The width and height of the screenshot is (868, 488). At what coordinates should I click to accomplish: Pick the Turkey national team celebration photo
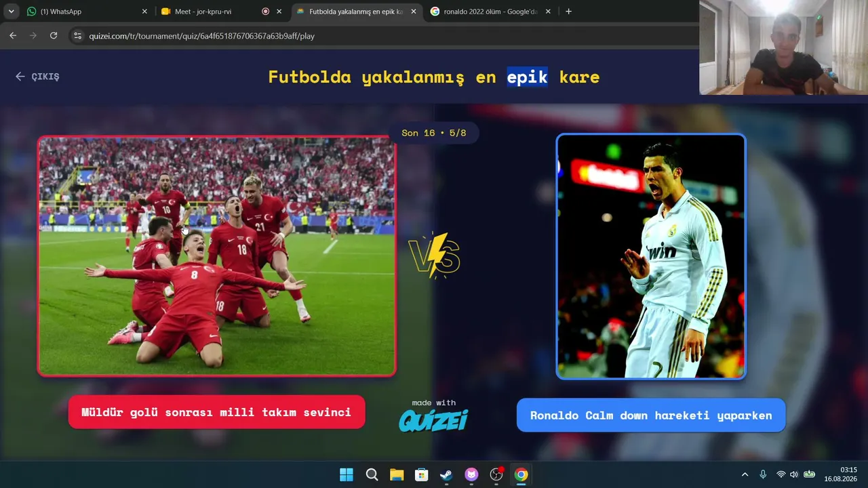pyautogui.click(x=217, y=256)
